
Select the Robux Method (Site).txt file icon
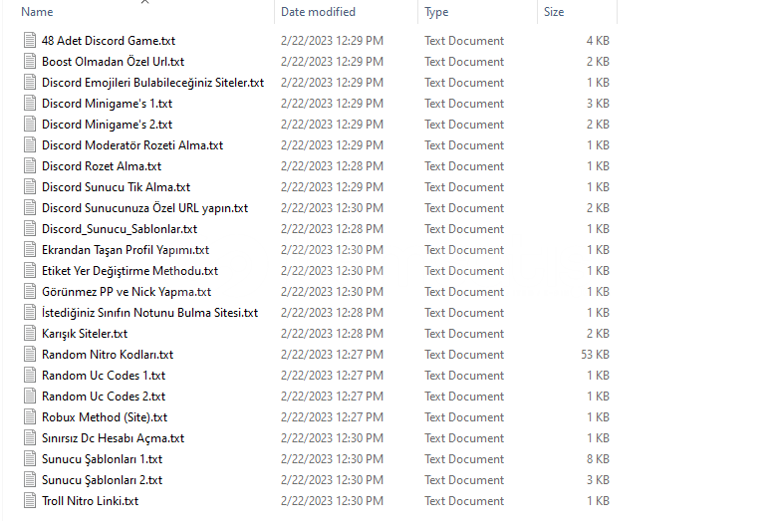(30, 417)
